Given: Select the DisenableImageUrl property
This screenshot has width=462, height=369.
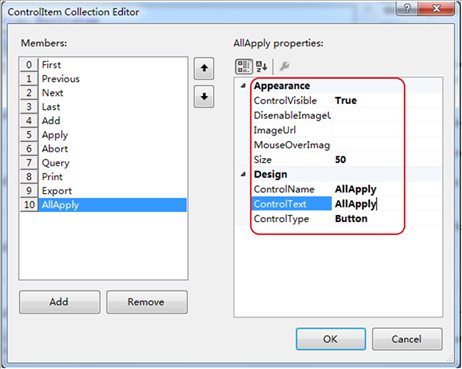Looking at the screenshot, I should point(292,115).
